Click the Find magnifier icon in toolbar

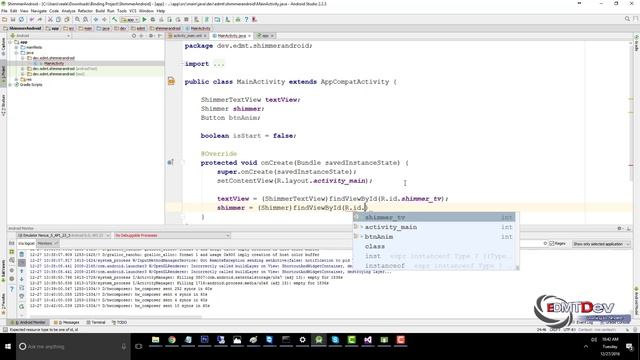point(77,20)
